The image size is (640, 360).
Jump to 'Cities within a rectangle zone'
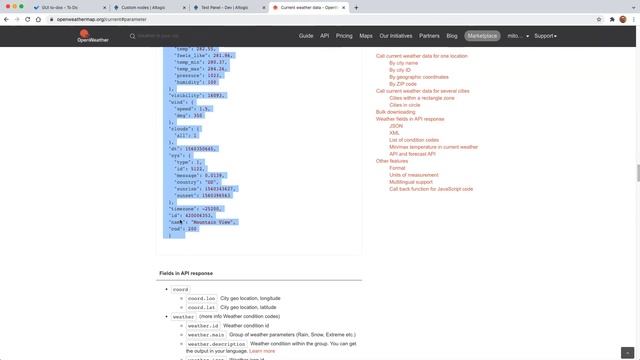point(422,98)
